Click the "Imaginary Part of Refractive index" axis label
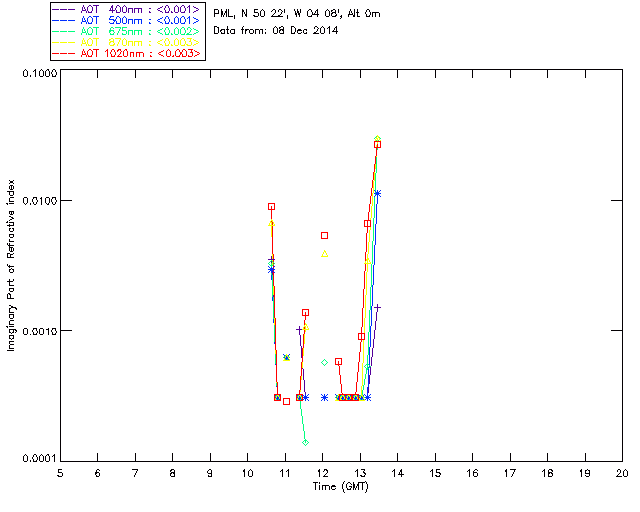640x512 pixels. 11,265
